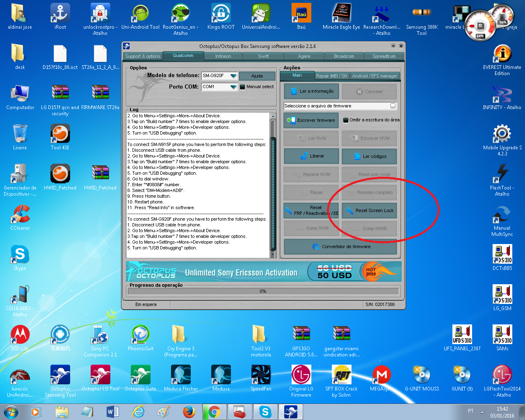Select the Agere tab
The height and width of the screenshot is (420, 525).
(304, 56)
